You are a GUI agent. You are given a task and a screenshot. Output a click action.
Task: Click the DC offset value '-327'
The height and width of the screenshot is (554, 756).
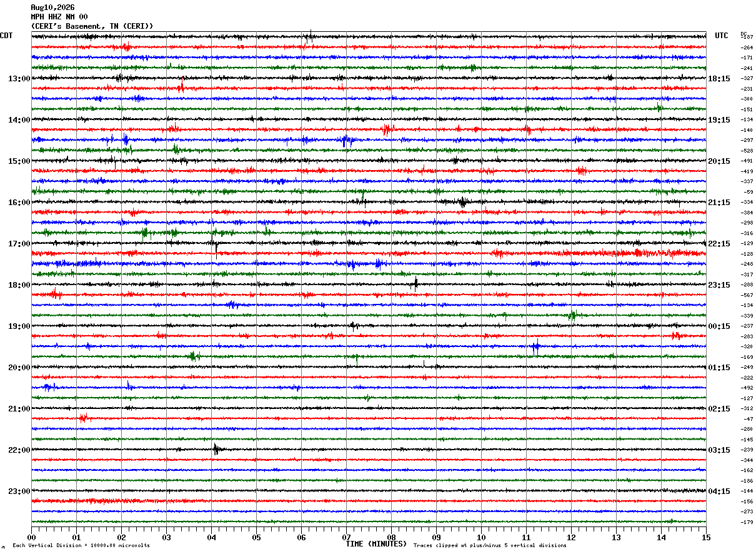[747, 78]
